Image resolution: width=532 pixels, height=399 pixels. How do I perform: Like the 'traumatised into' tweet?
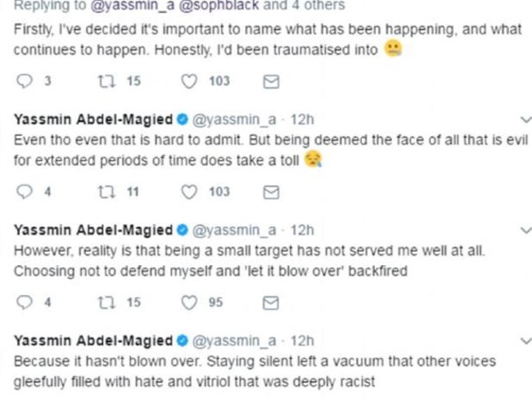189,82
